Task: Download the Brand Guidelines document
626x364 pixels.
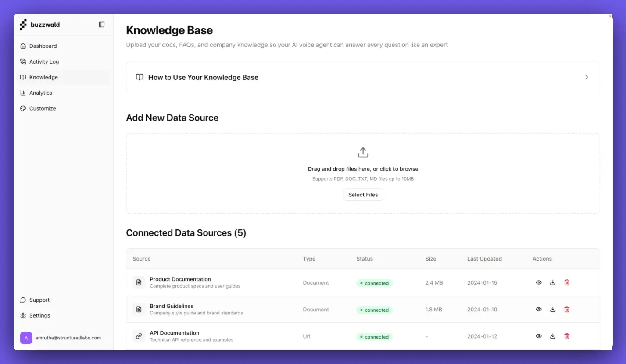Action: point(552,309)
